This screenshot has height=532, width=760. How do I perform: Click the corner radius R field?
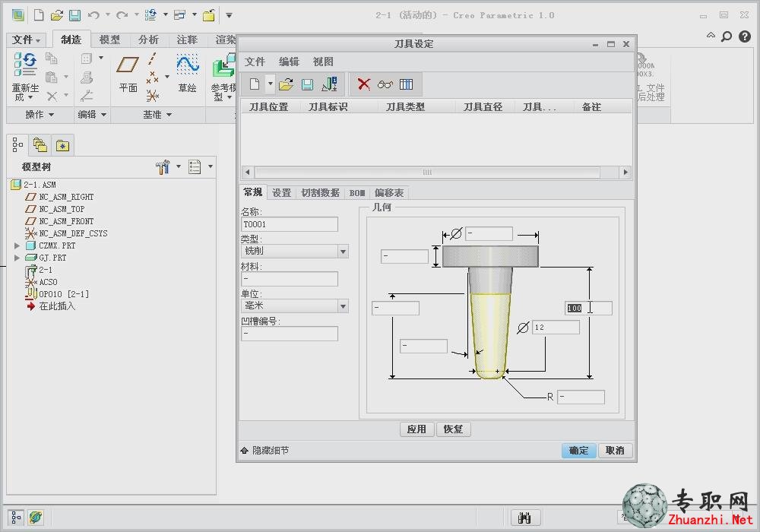(581, 397)
